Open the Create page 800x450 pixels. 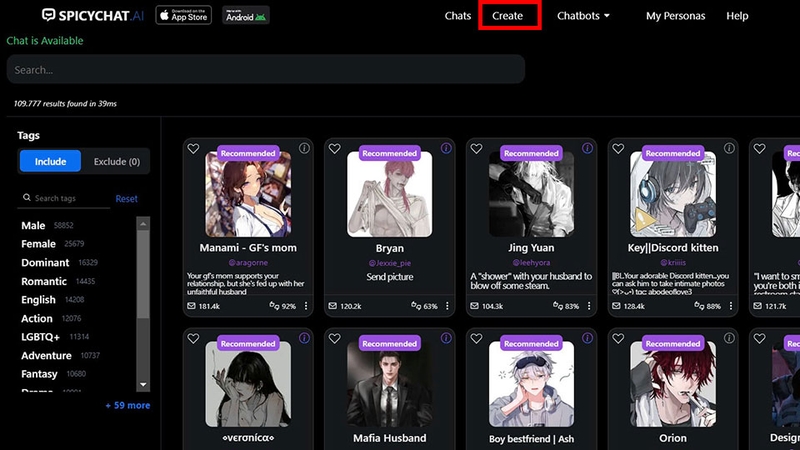point(508,16)
